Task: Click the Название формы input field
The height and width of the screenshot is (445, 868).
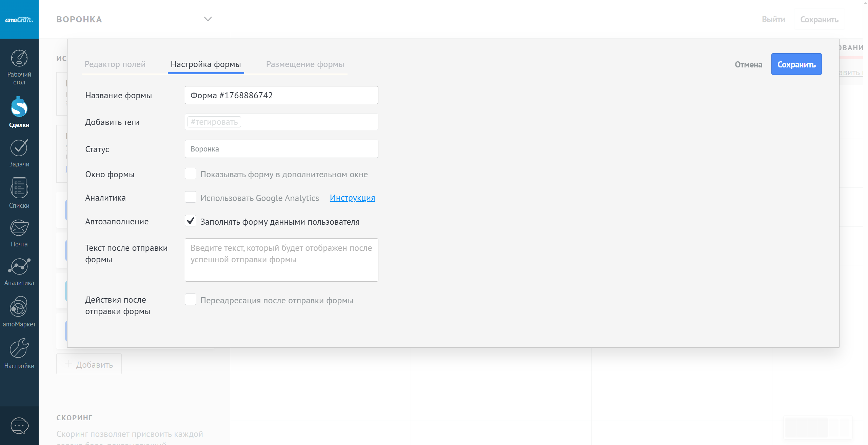Action: coord(281,95)
